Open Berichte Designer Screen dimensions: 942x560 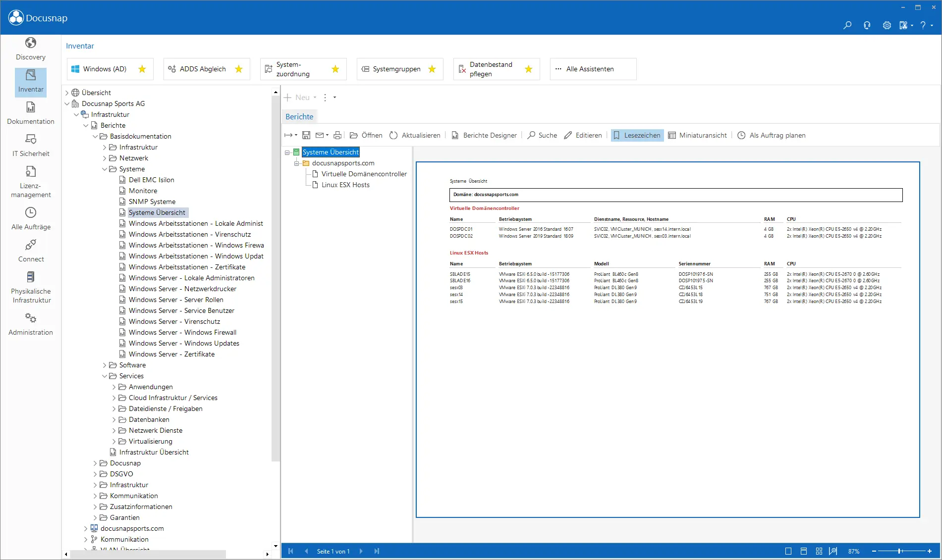[x=484, y=135]
